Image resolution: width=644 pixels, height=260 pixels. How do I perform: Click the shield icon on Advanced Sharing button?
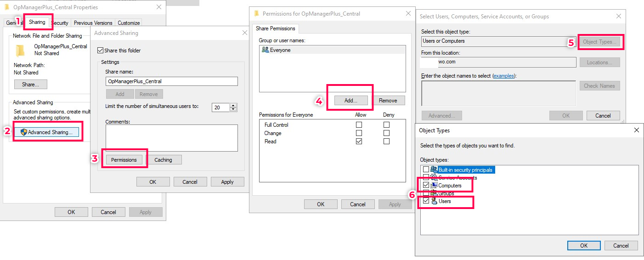24,132
